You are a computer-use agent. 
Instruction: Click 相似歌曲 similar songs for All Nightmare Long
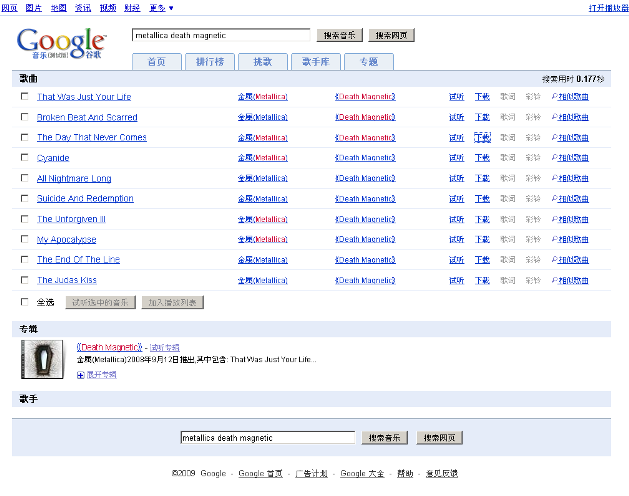tap(570, 178)
